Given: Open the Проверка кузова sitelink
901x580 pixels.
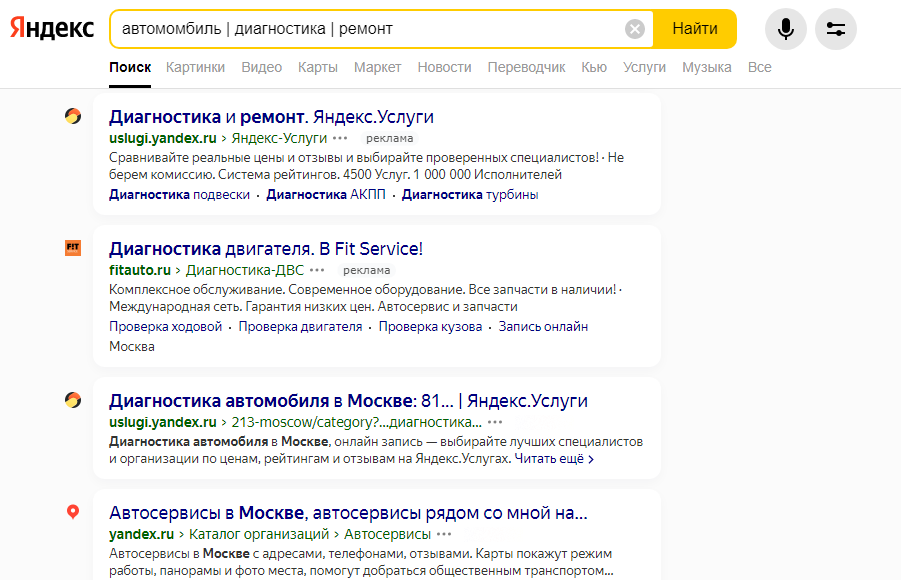Looking at the screenshot, I should tap(430, 327).
